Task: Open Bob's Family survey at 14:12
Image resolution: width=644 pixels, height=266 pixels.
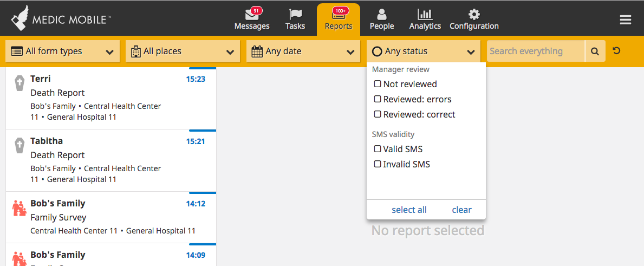Action: [x=111, y=218]
